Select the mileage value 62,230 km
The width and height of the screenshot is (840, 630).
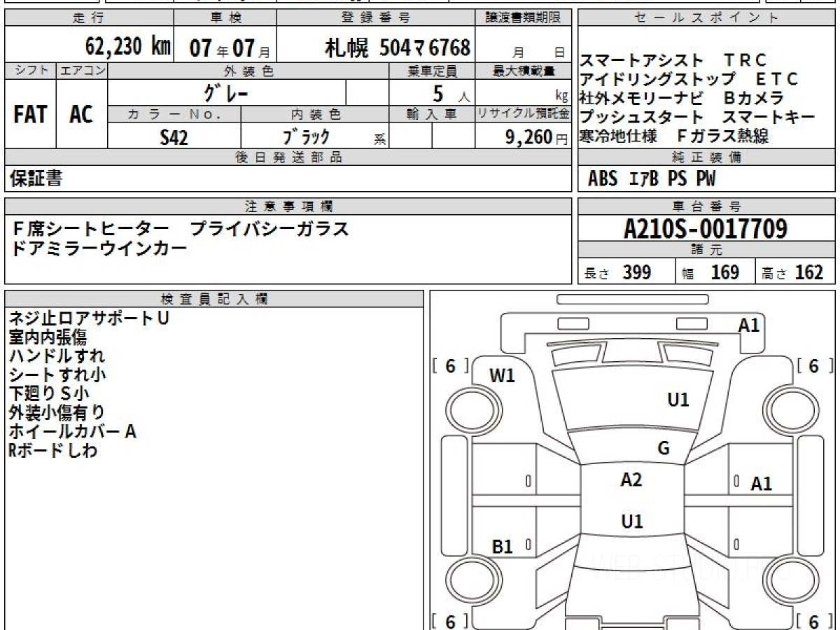128,47
